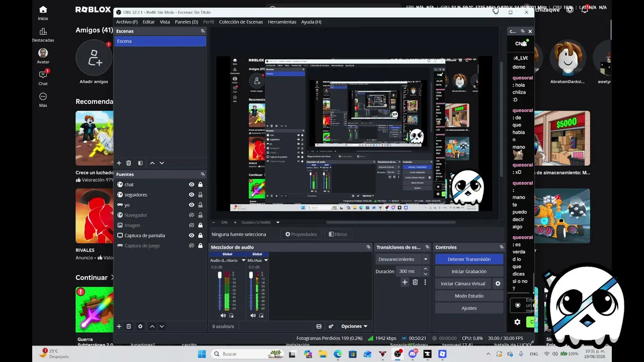The width and height of the screenshot is (644, 362).
Task: Open the preview scaling dropdown
Action: coord(278,222)
